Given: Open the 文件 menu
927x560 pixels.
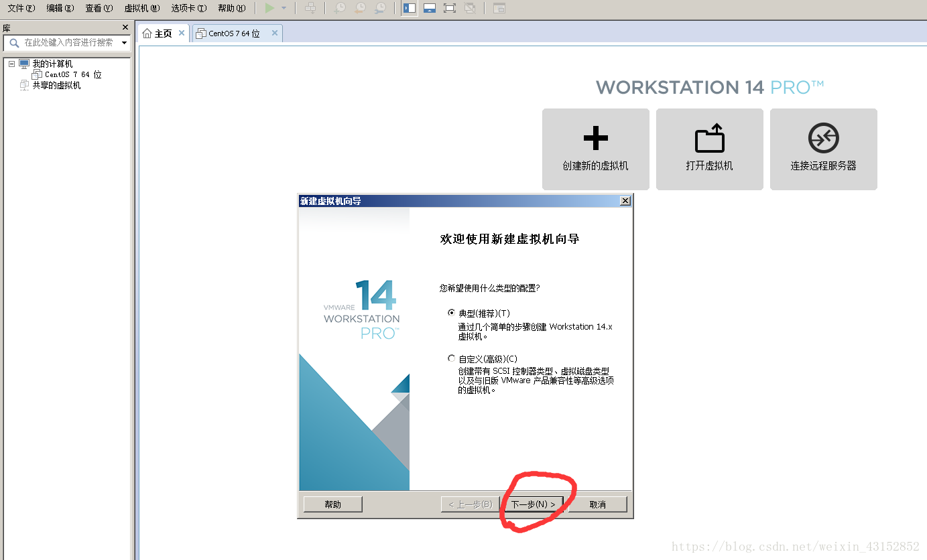Looking at the screenshot, I should [x=21, y=8].
